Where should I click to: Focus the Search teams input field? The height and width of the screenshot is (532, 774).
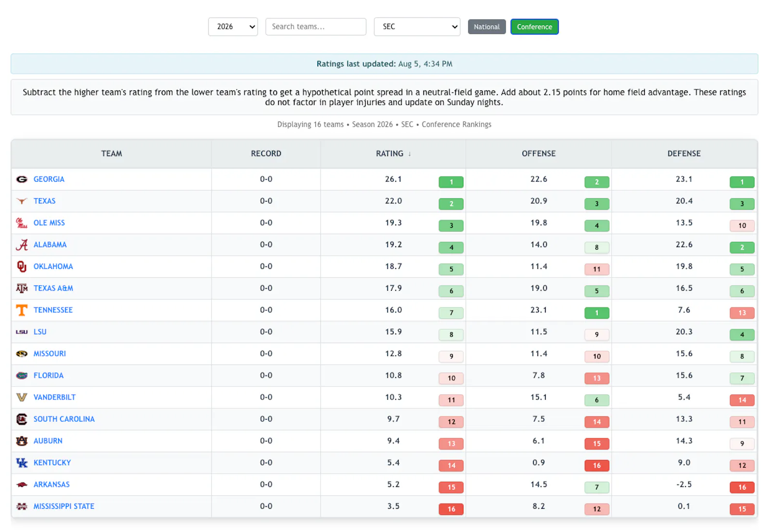click(316, 27)
